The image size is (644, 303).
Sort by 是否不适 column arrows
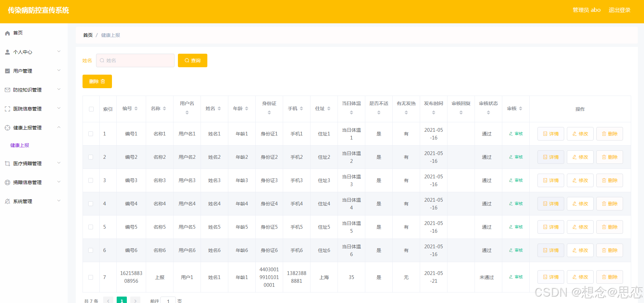379,112
